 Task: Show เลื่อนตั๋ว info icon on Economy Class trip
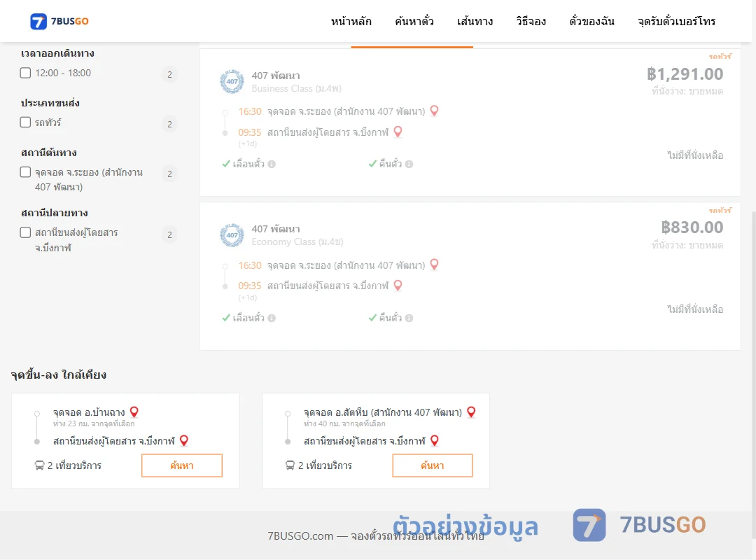[x=272, y=318]
